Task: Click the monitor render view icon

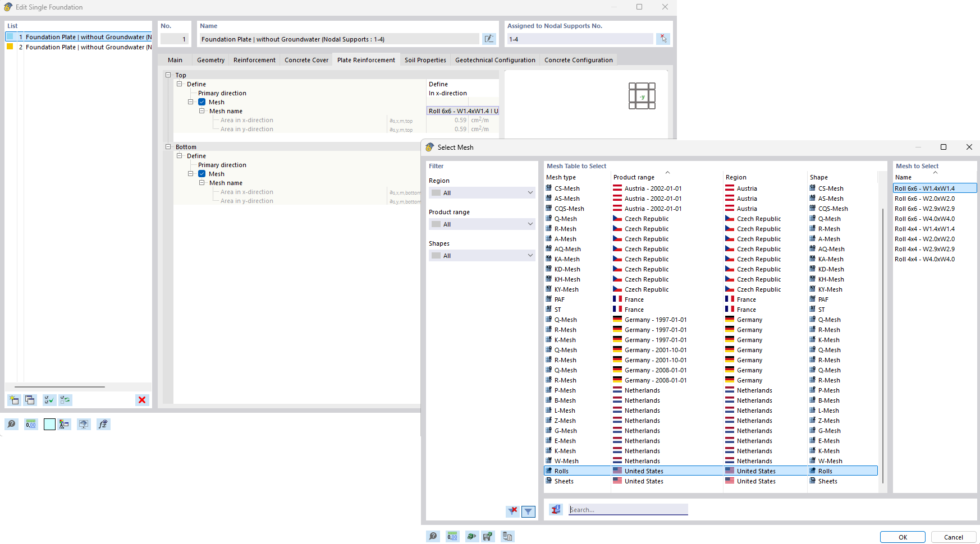Action: pyautogui.click(x=84, y=424)
